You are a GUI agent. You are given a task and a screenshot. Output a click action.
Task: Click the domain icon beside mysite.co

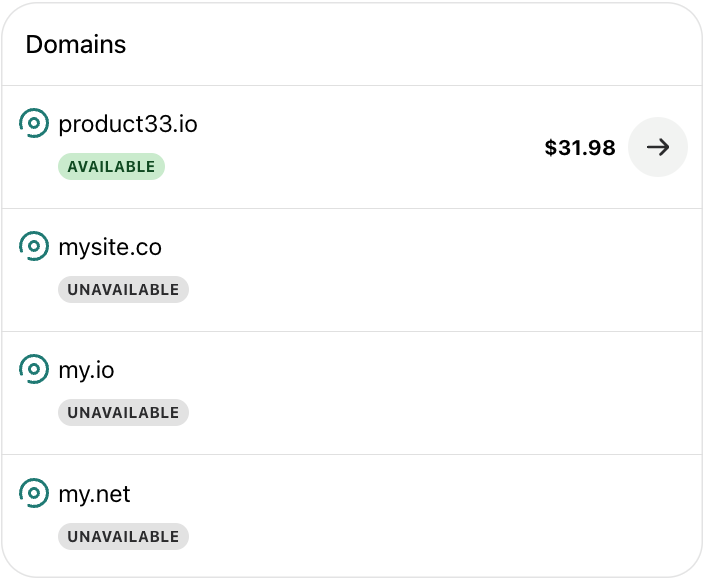(34, 246)
